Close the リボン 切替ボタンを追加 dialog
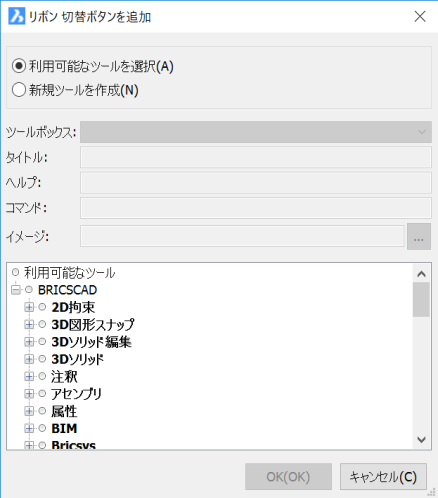This screenshot has width=438, height=498. click(420, 16)
